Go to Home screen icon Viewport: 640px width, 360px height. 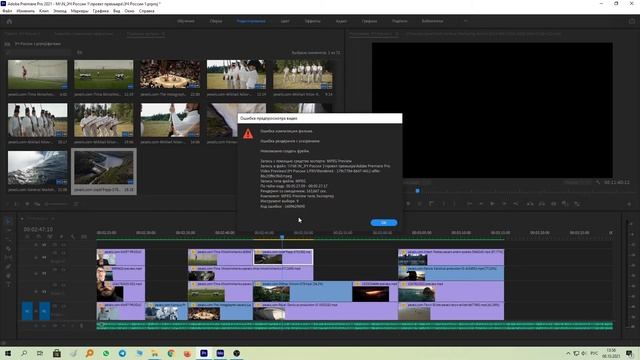[9, 21]
